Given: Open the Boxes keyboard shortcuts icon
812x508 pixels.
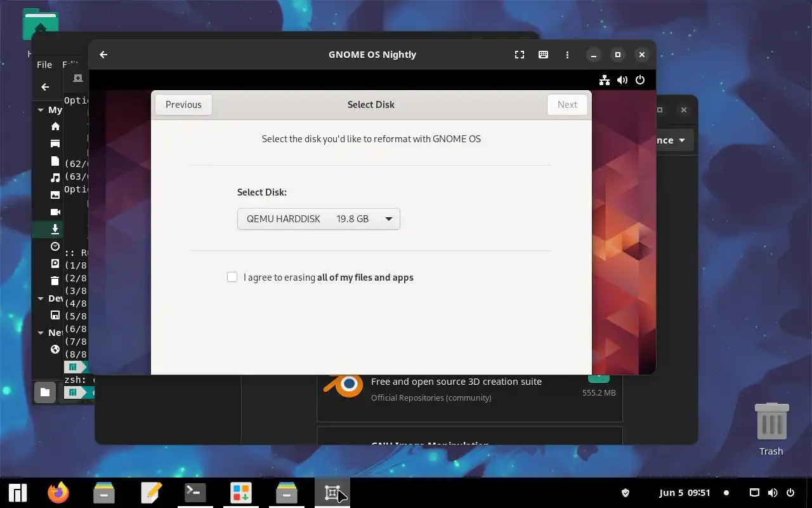Looking at the screenshot, I should pyautogui.click(x=543, y=55).
